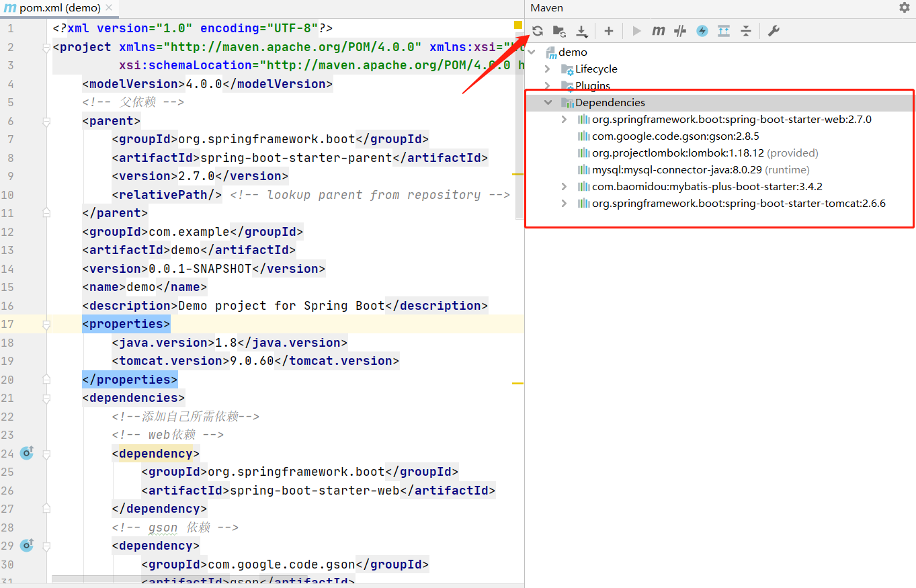The image size is (916, 588).
Task: Click modelVersion 4.0.0 on line 4
Action: pos(204,84)
